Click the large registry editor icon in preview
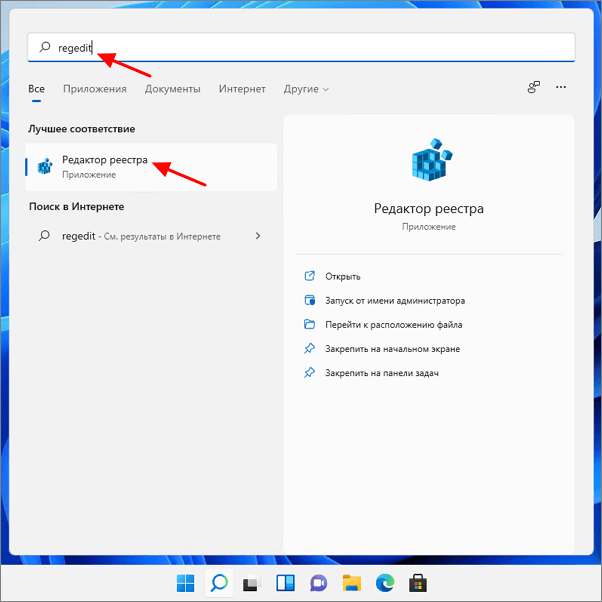The height and width of the screenshot is (602, 602). click(432, 160)
